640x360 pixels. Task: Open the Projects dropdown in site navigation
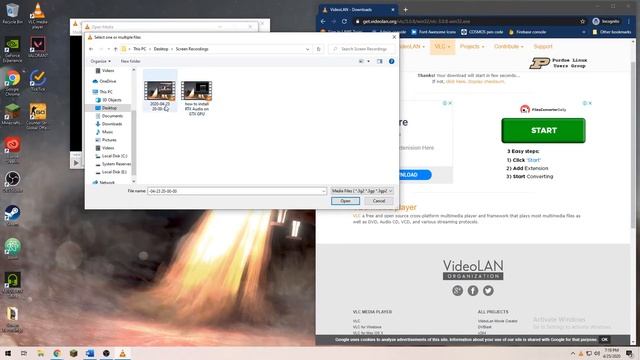472,47
